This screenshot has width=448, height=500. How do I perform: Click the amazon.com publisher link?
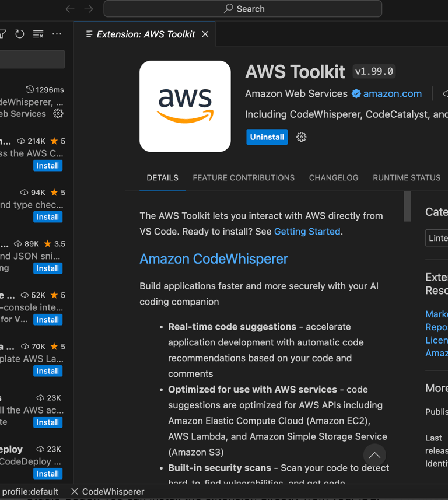point(392,93)
